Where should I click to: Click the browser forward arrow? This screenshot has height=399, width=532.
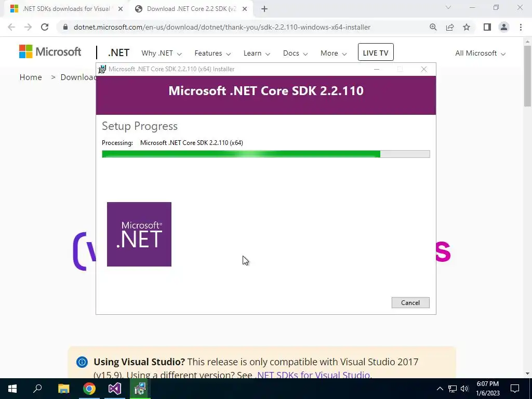click(x=28, y=27)
